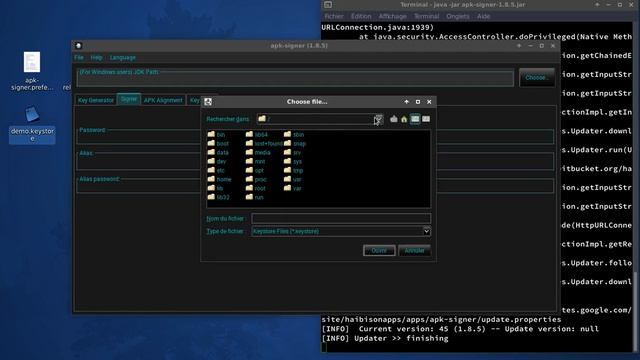The height and width of the screenshot is (360, 640).
Task: Select the snap folder
Action: [295, 143]
